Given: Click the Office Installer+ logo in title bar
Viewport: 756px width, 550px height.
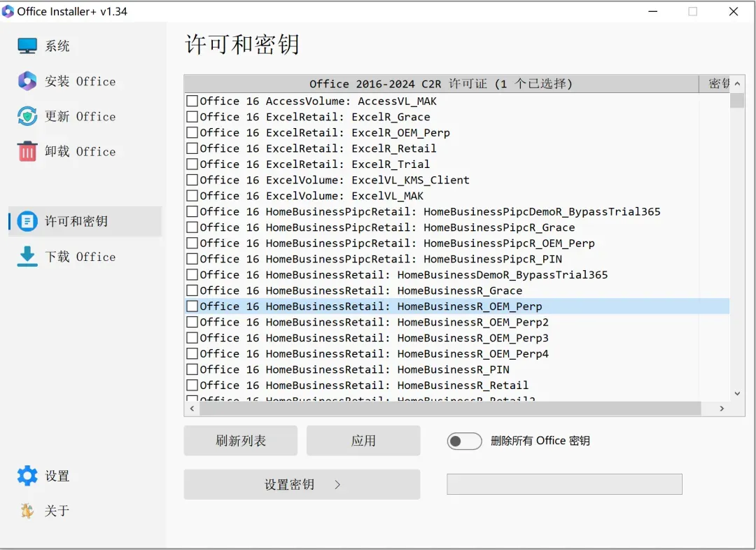Looking at the screenshot, I should 8,11.
